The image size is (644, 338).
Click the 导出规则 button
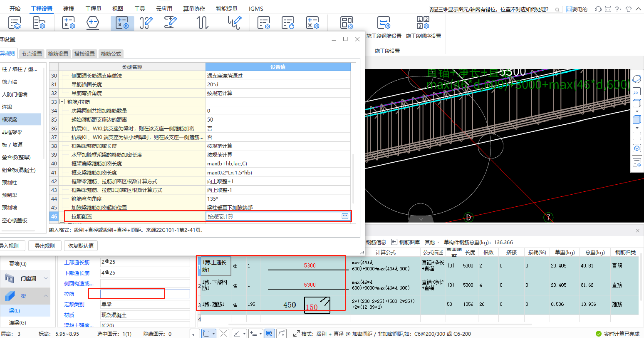pyautogui.click(x=45, y=246)
